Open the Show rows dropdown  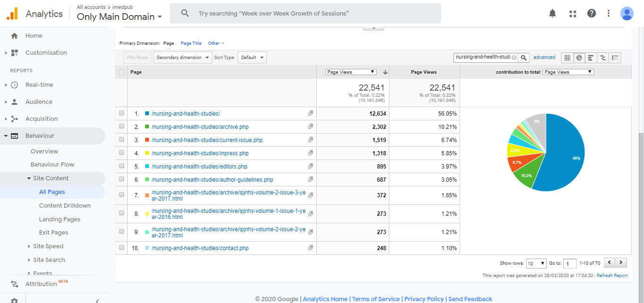tap(536, 263)
